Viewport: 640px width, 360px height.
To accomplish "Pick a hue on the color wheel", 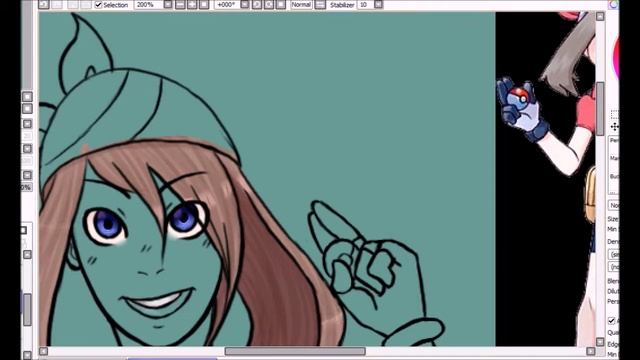I will (x=616, y=57).
